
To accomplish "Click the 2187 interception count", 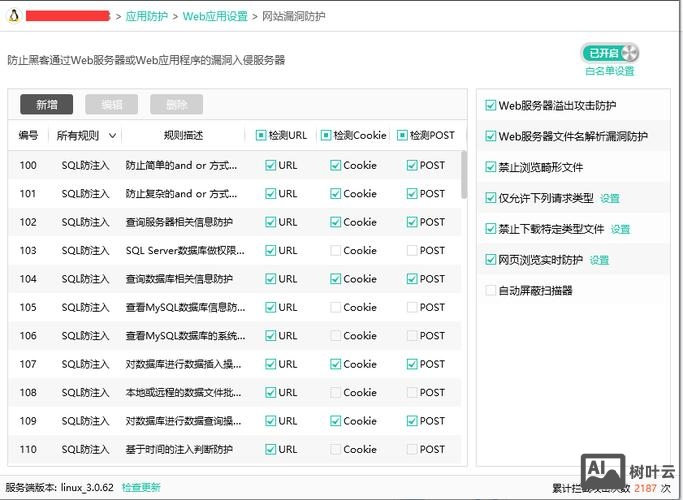I will pyautogui.click(x=645, y=488).
